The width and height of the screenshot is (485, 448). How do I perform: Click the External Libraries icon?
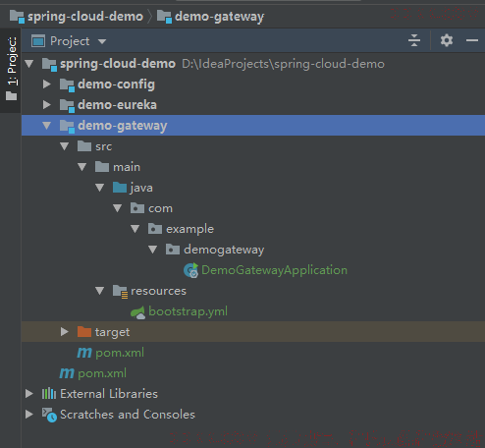point(49,394)
